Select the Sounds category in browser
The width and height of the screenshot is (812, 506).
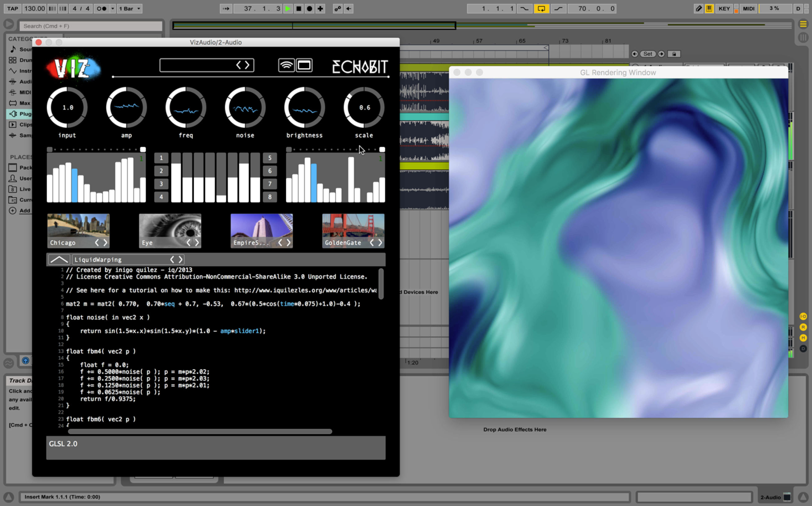coord(20,49)
